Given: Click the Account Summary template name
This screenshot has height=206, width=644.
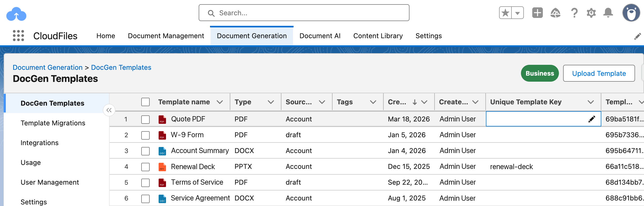Looking at the screenshot, I should point(200,151).
